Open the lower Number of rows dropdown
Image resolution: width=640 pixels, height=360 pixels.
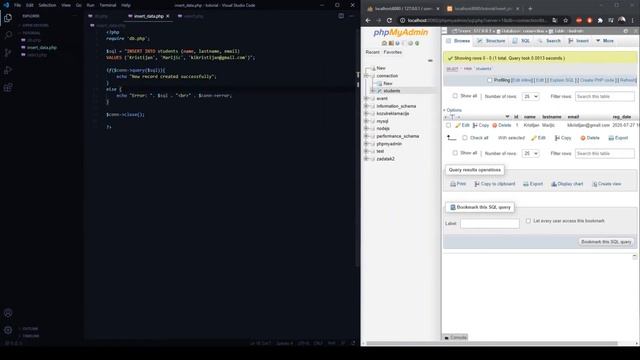531,153
